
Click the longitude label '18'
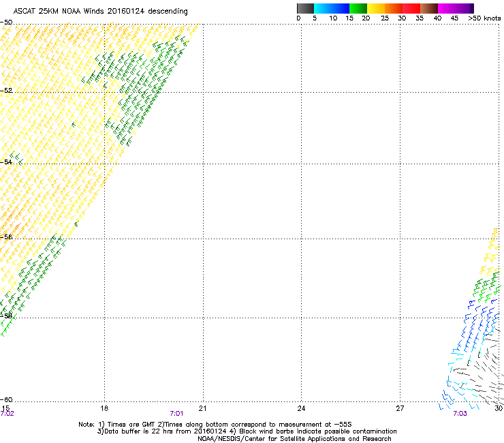104,408
